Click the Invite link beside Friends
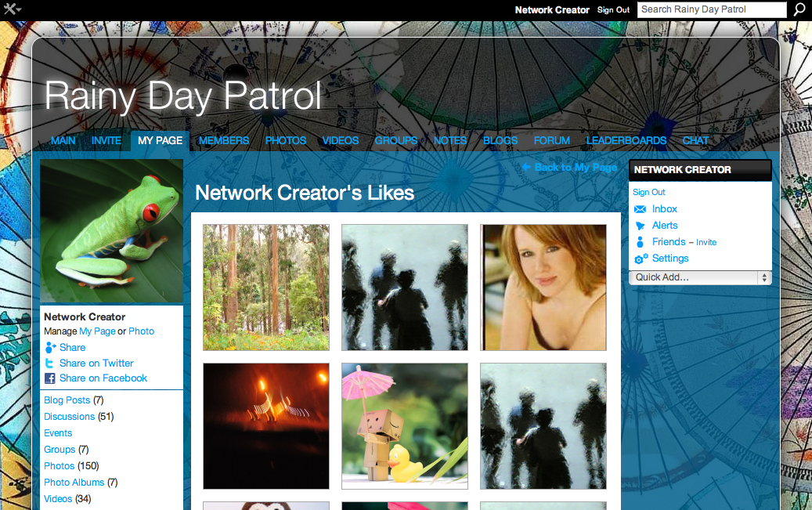The width and height of the screenshot is (812, 510). (706, 243)
